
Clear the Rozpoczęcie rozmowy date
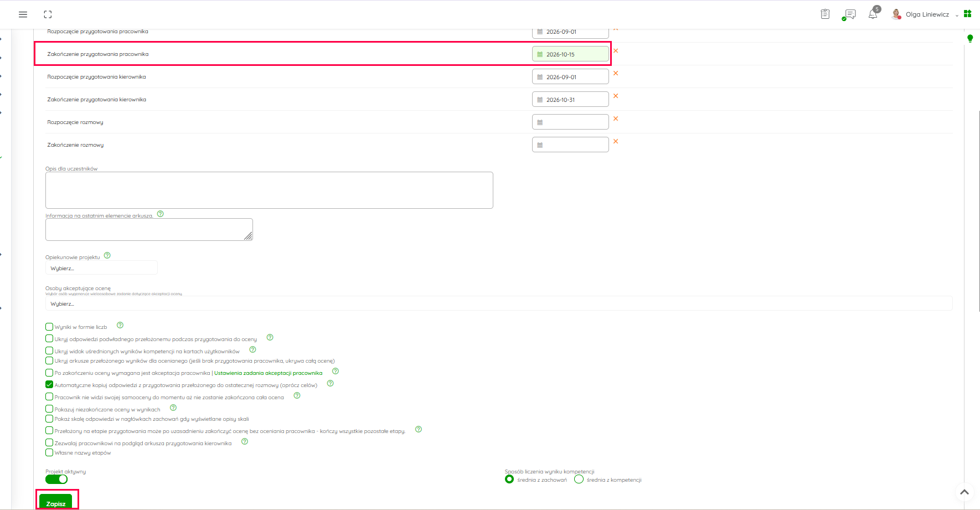click(616, 119)
